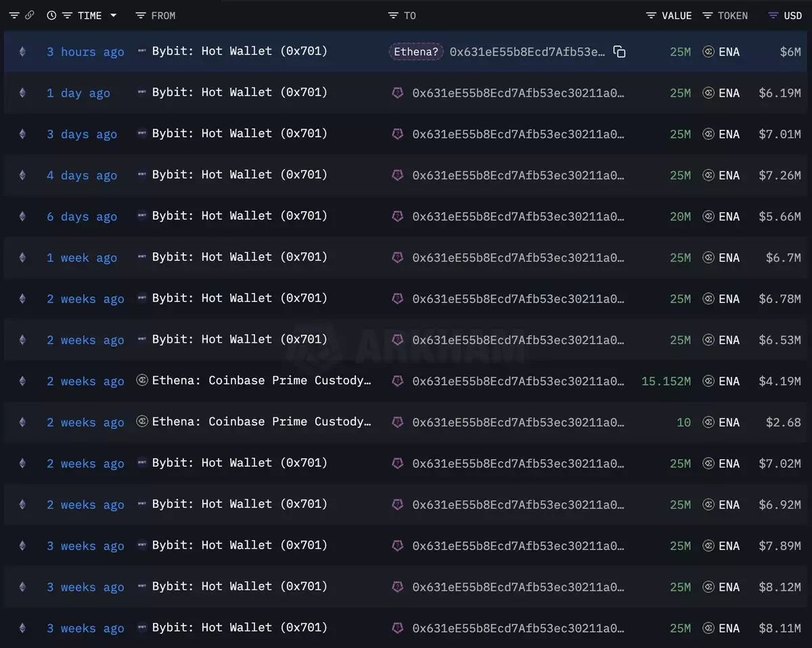Open the FROM column filter
This screenshot has height=648, width=812.
(141, 16)
